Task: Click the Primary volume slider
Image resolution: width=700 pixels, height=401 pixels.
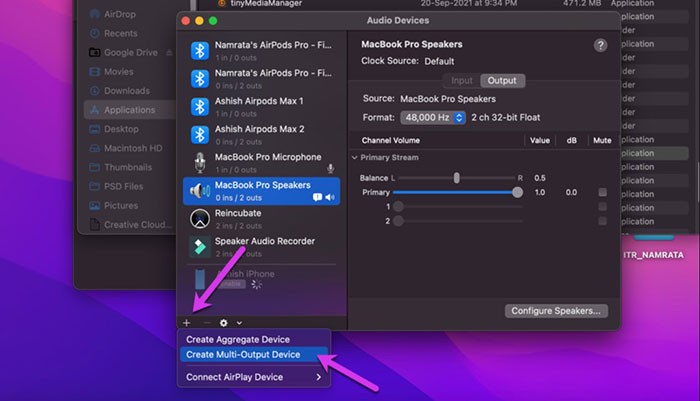Action: pos(456,192)
